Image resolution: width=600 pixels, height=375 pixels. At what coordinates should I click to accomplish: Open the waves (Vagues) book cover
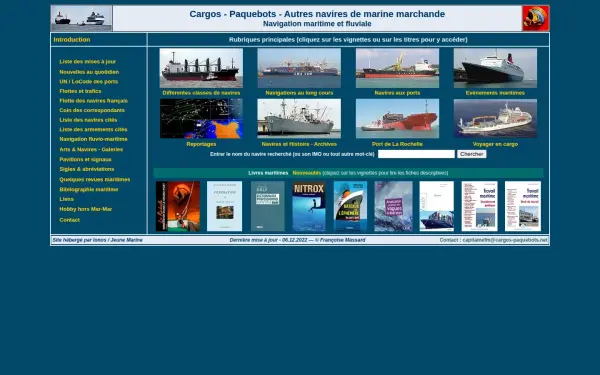pyautogui.click(x=393, y=206)
